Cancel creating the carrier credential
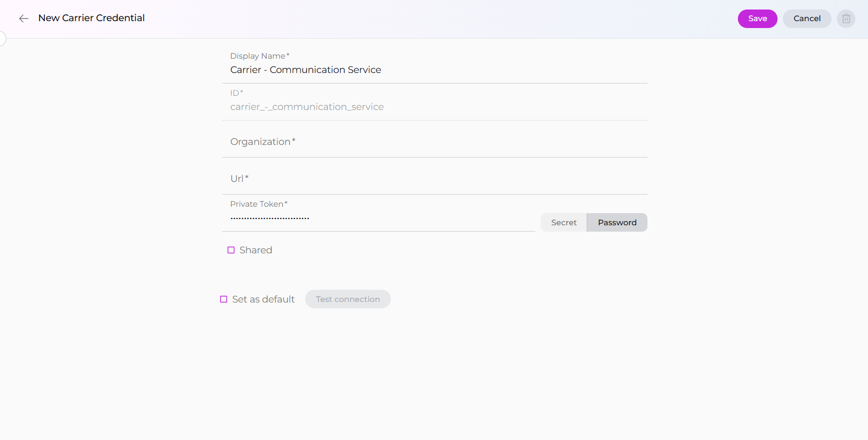The height and width of the screenshot is (440, 868). [807, 19]
